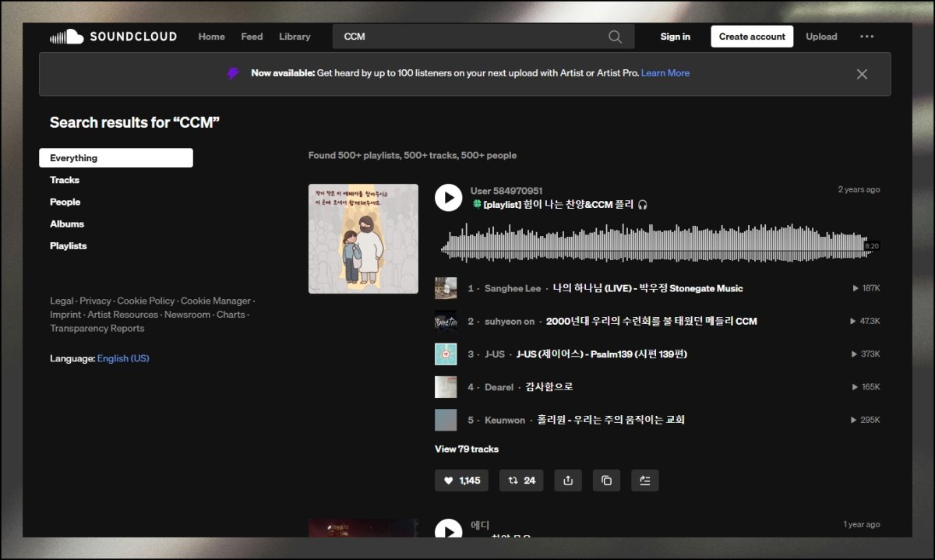The width and height of the screenshot is (935, 560).
Task: Dismiss the Artist Pro banner
Action: click(862, 74)
